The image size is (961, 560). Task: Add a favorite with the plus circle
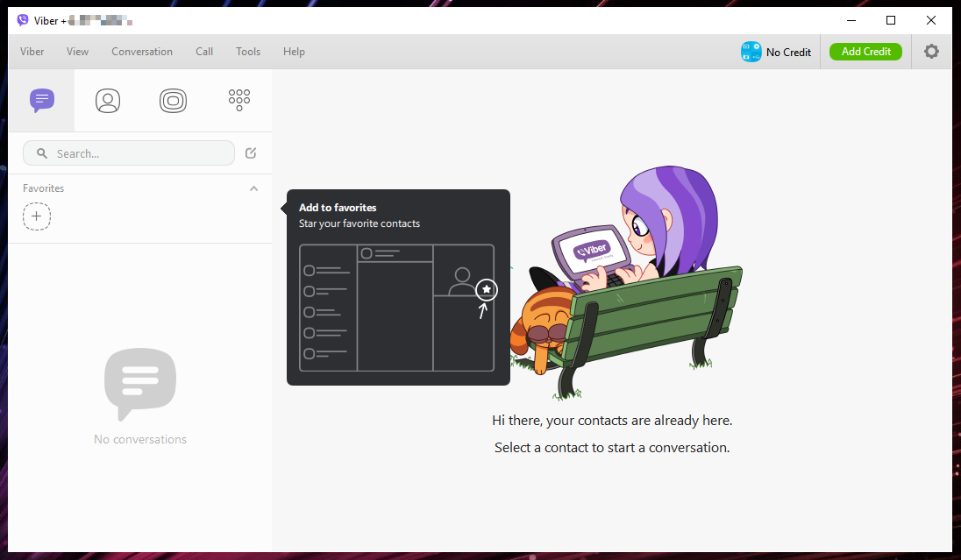click(x=37, y=216)
